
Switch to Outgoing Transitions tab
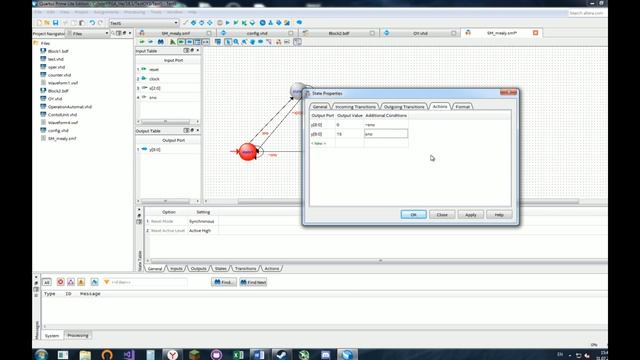[404, 107]
